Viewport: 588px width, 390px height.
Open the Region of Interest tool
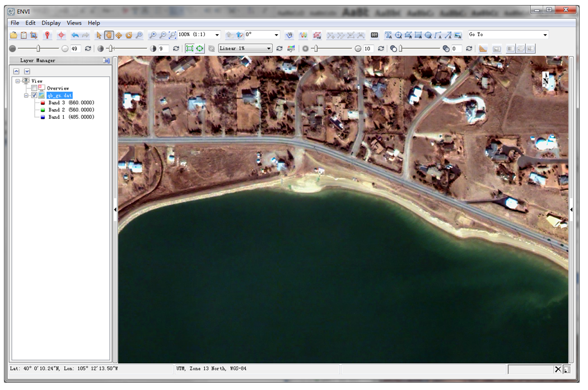pyautogui.click(x=317, y=35)
